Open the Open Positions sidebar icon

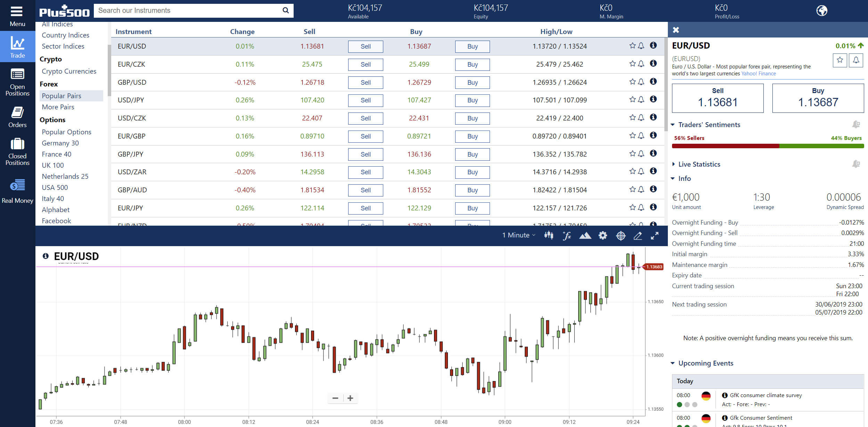pos(17,74)
